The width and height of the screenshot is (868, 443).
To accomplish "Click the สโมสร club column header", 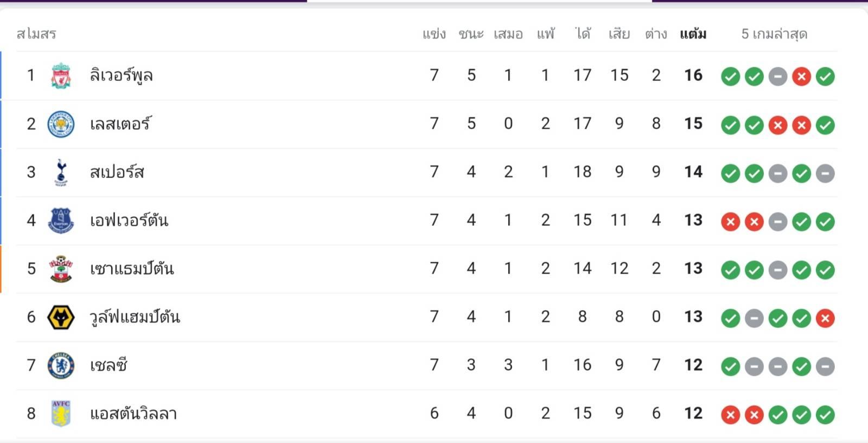I will point(36,34).
